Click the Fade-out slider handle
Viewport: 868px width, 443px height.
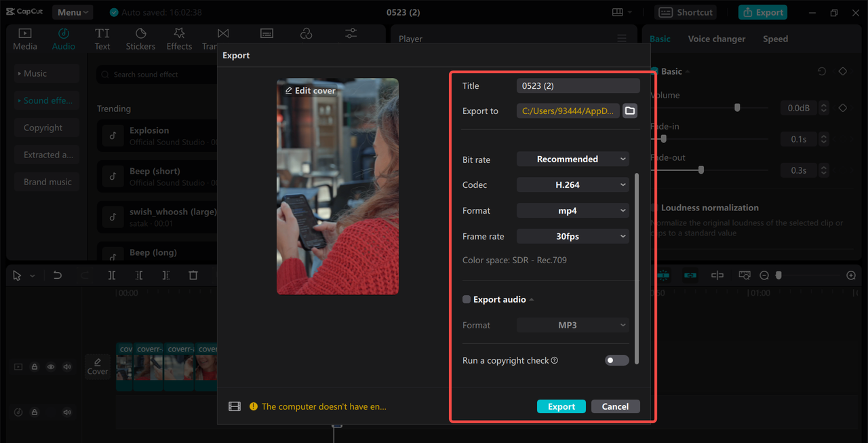coord(701,170)
